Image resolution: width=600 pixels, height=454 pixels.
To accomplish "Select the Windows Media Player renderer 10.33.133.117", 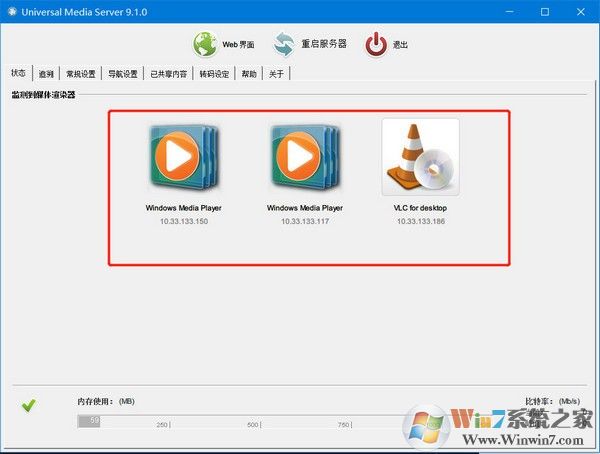I will (305, 158).
